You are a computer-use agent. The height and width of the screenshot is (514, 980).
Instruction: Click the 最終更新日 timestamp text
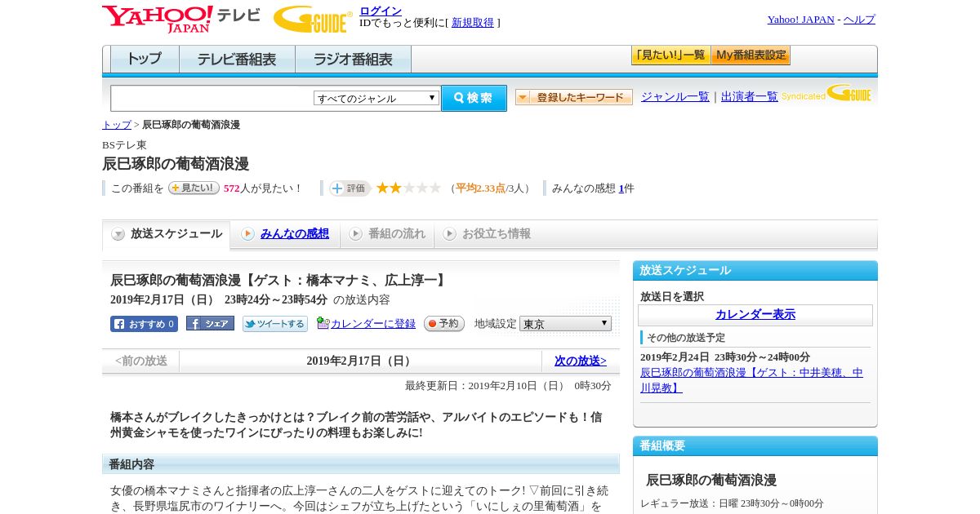[508, 386]
